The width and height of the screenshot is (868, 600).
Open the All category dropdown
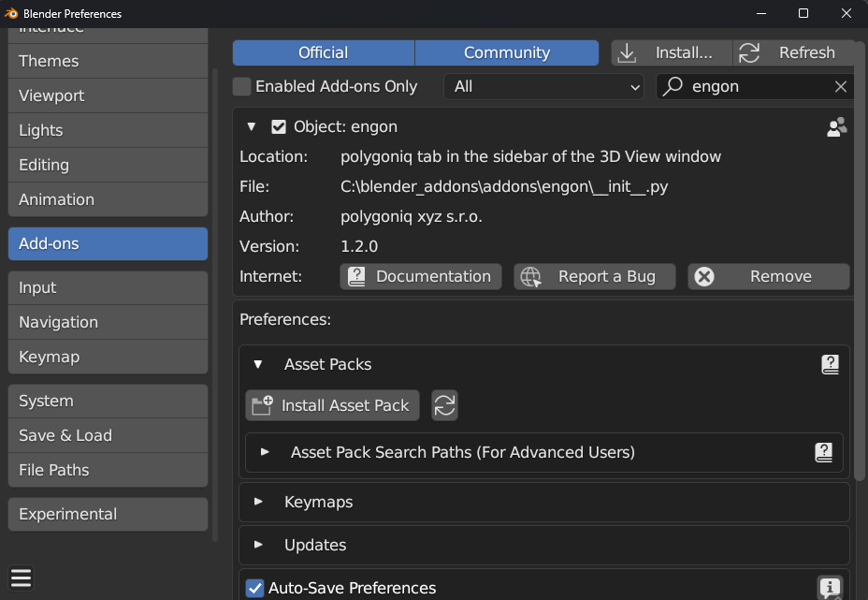543,86
